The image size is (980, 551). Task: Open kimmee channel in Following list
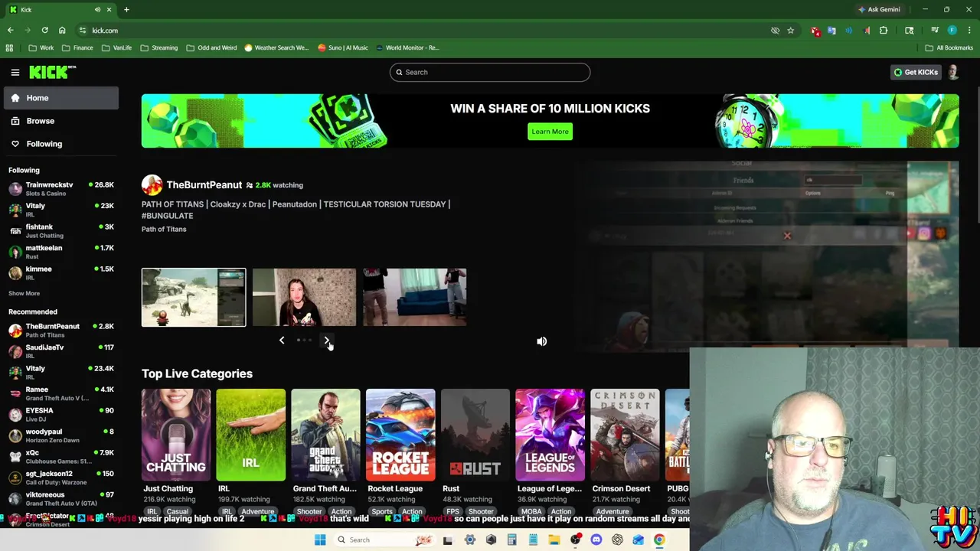pyautogui.click(x=61, y=272)
